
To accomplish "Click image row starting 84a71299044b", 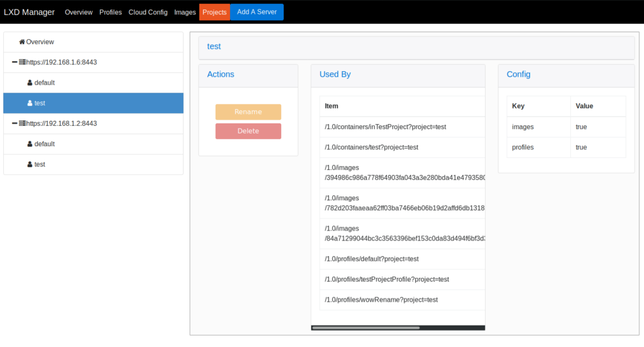I will [402, 234].
